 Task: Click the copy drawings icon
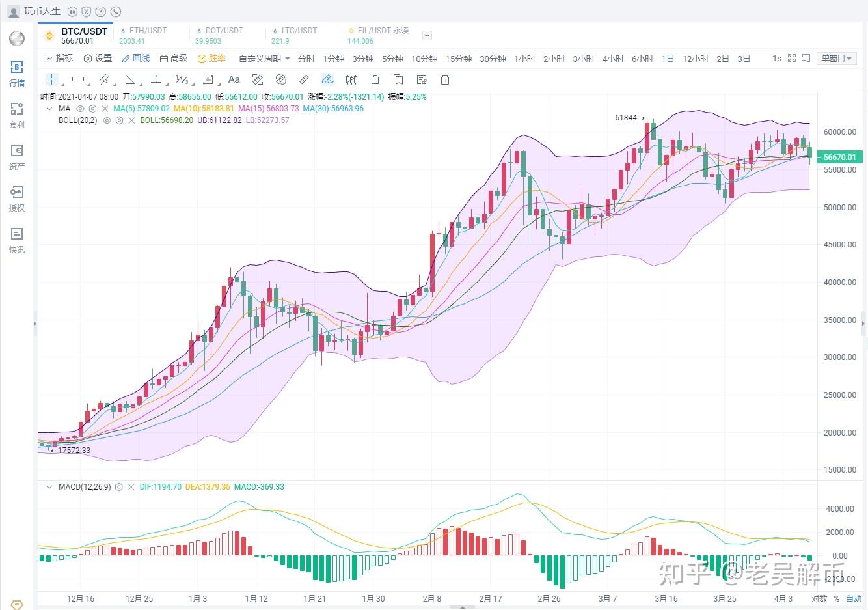398,79
